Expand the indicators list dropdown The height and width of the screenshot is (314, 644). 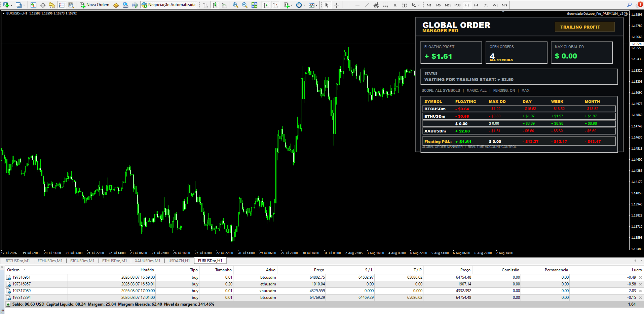pos(292,5)
